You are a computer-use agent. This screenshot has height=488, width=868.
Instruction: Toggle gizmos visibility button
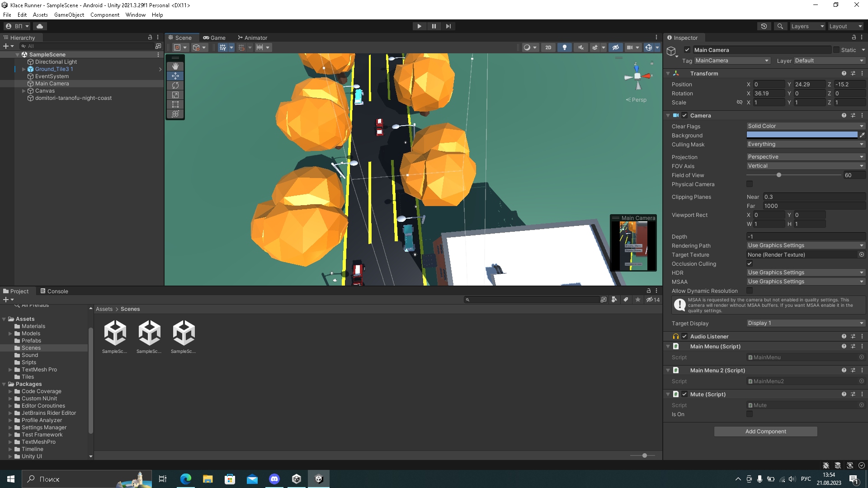pyautogui.click(x=649, y=47)
